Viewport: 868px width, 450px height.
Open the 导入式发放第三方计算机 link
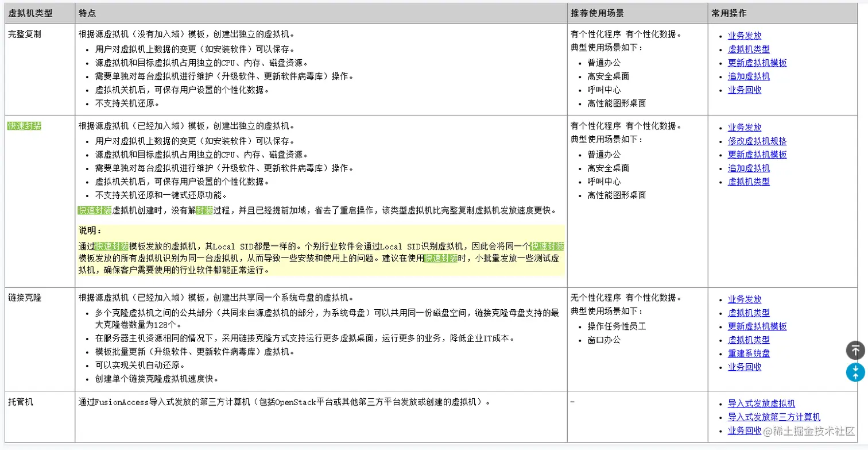(774, 417)
